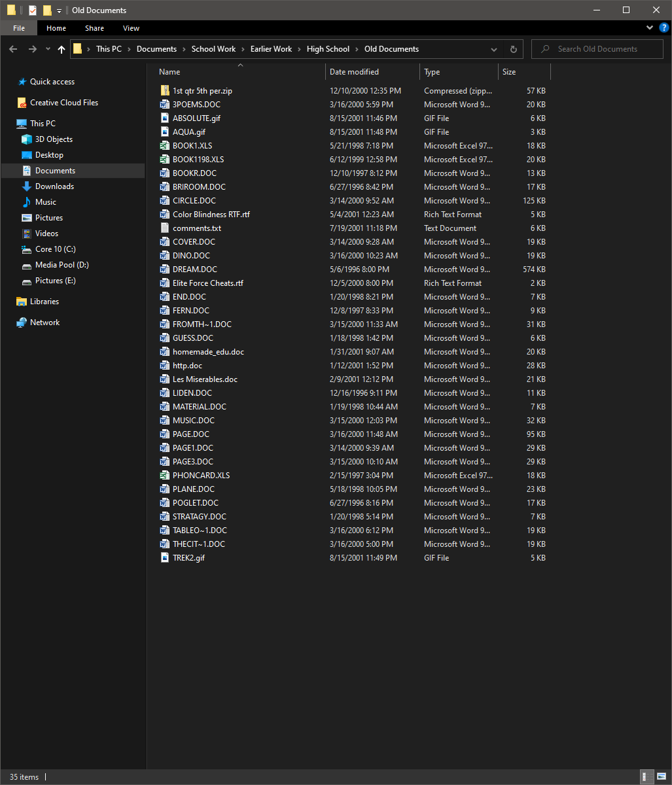Expand breadcrumb chevron after School Work

tap(243, 49)
